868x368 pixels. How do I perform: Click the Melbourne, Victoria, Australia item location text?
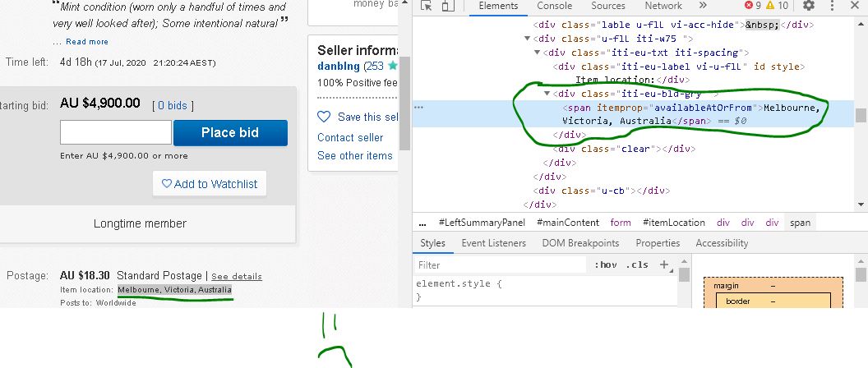tap(174, 290)
